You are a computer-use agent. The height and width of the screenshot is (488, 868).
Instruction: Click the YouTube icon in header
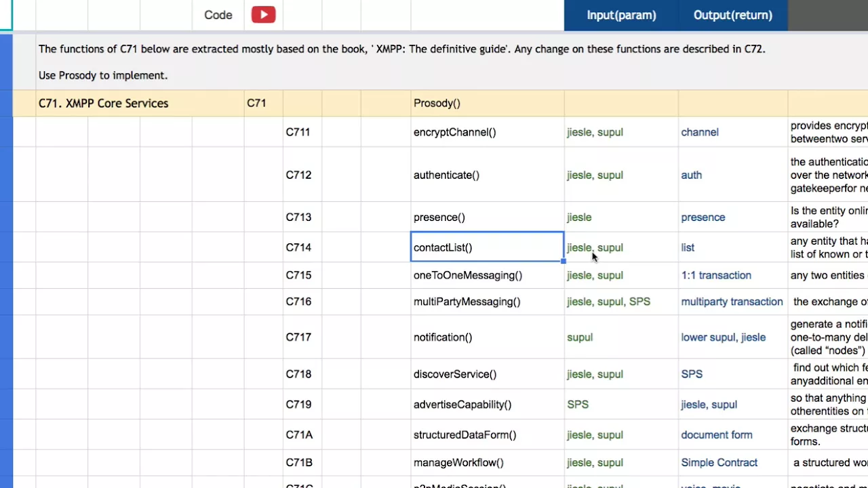coord(263,15)
